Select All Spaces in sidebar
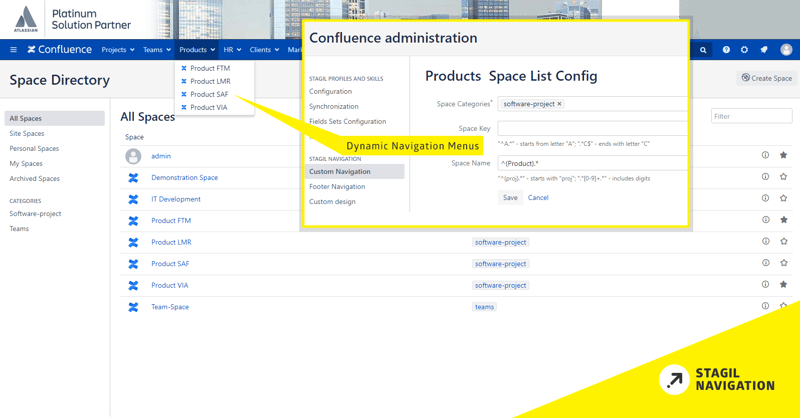Image resolution: width=800 pixels, height=418 pixels. click(x=55, y=118)
